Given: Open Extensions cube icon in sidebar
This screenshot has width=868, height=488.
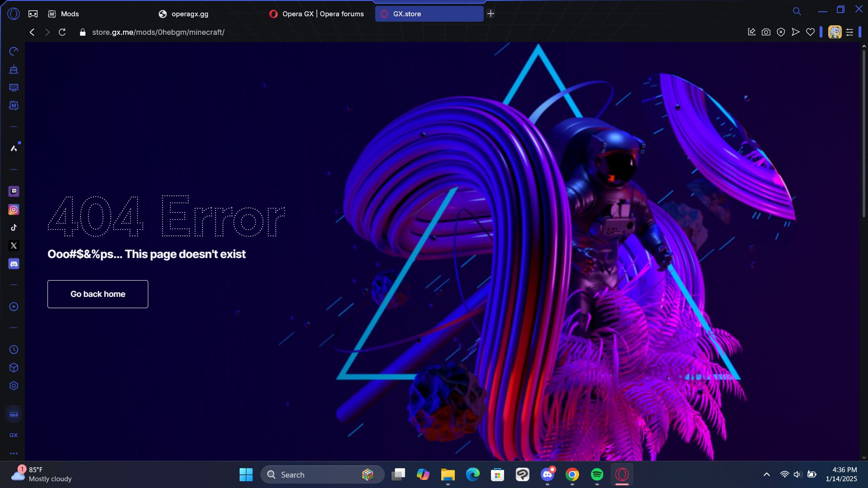Looking at the screenshot, I should click(14, 368).
